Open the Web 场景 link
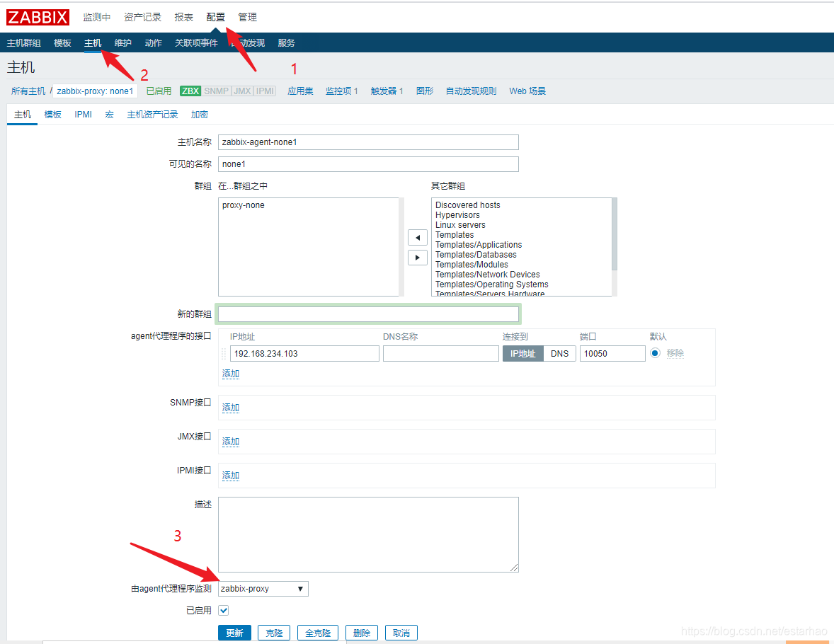The width and height of the screenshot is (834, 644). [527, 91]
